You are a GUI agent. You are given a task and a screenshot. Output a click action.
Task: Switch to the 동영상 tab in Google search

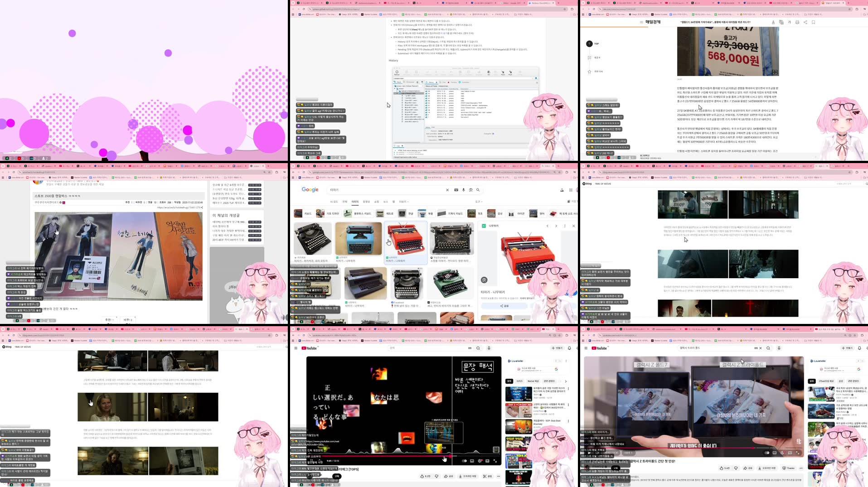pos(367,201)
